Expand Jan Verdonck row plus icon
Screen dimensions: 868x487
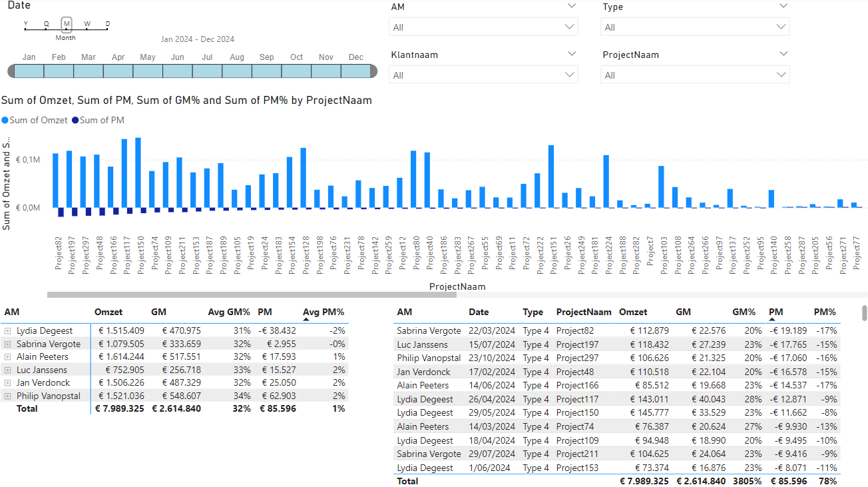[7, 383]
